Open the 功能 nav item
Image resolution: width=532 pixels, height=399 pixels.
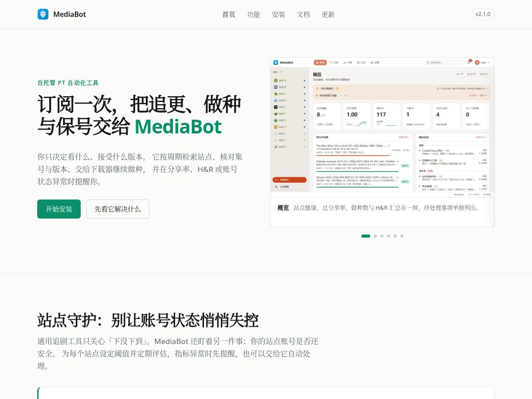click(254, 14)
